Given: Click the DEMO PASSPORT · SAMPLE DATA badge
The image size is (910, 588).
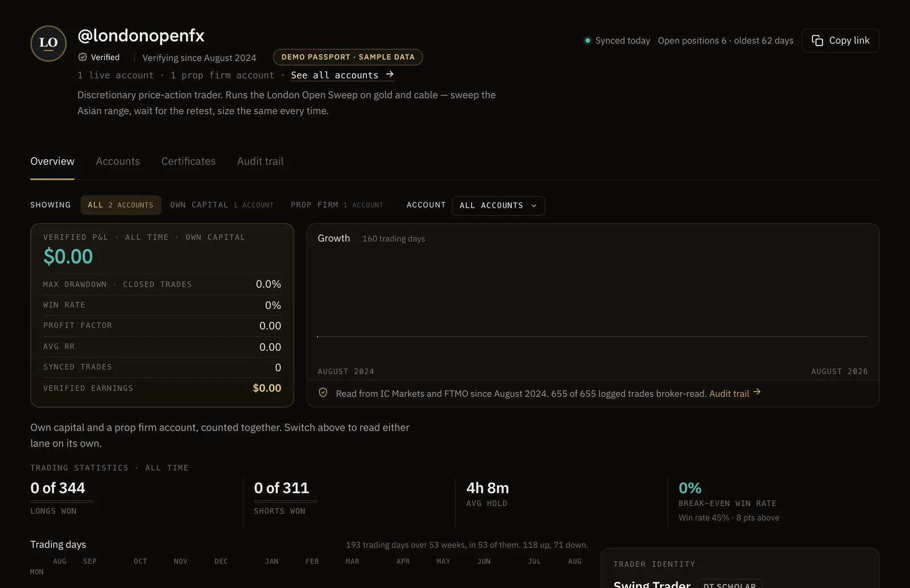Looking at the screenshot, I should [x=348, y=57].
